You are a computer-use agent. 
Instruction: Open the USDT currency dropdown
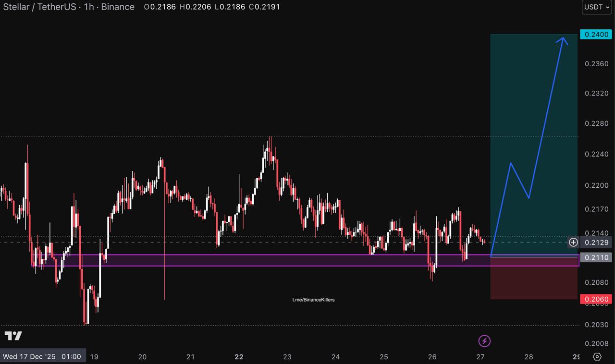[x=596, y=7]
